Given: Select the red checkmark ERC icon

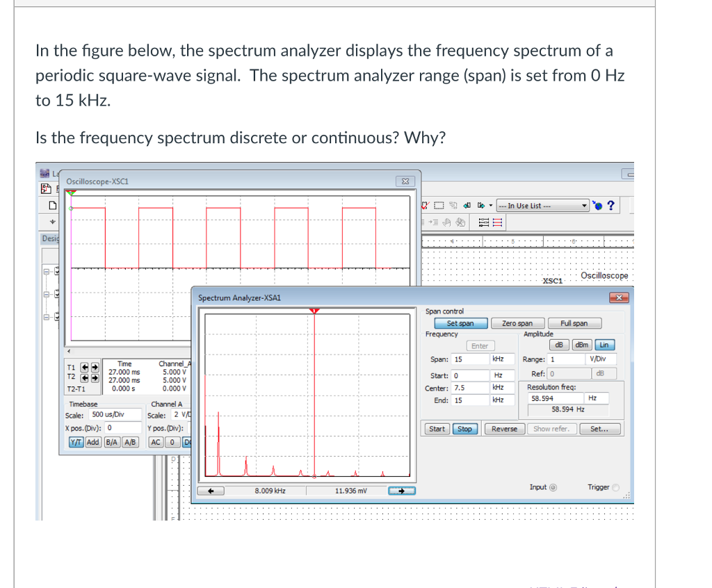Looking at the screenshot, I should pyautogui.click(x=425, y=206).
